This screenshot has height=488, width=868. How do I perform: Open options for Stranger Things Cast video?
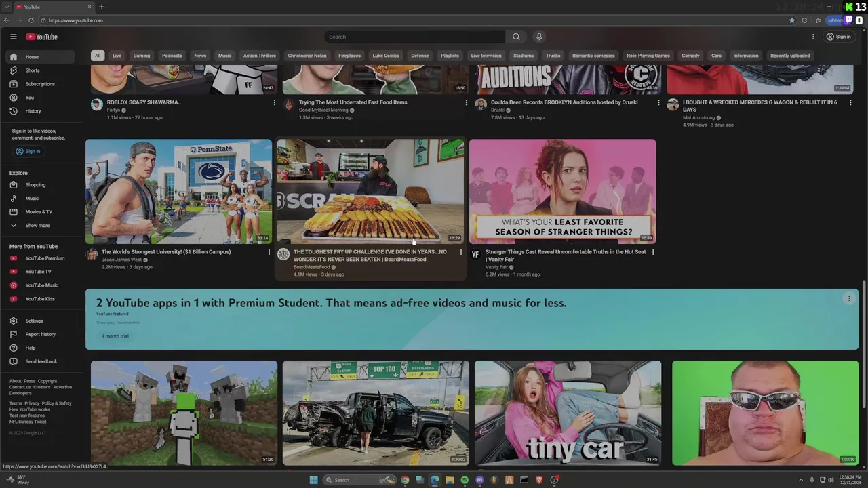[x=653, y=252]
